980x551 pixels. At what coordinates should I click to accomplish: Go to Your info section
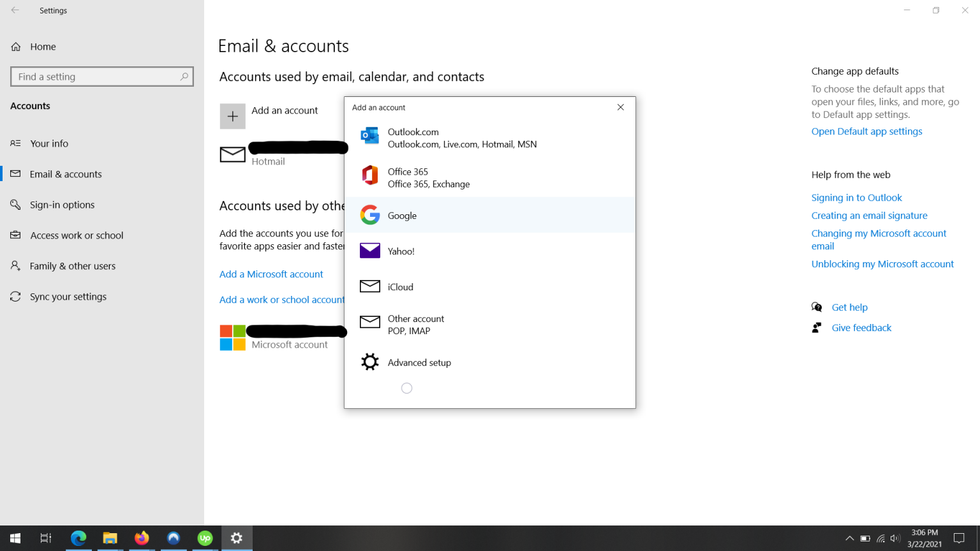tap(49, 143)
